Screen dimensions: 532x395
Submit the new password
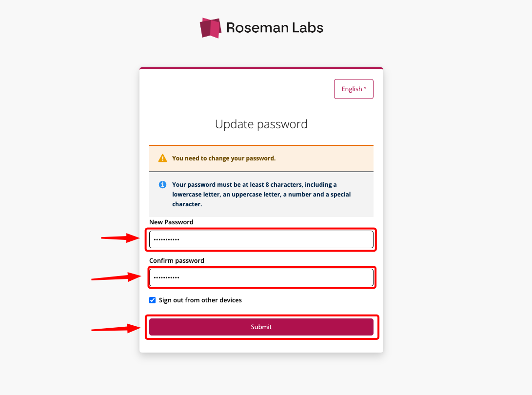pos(261,327)
